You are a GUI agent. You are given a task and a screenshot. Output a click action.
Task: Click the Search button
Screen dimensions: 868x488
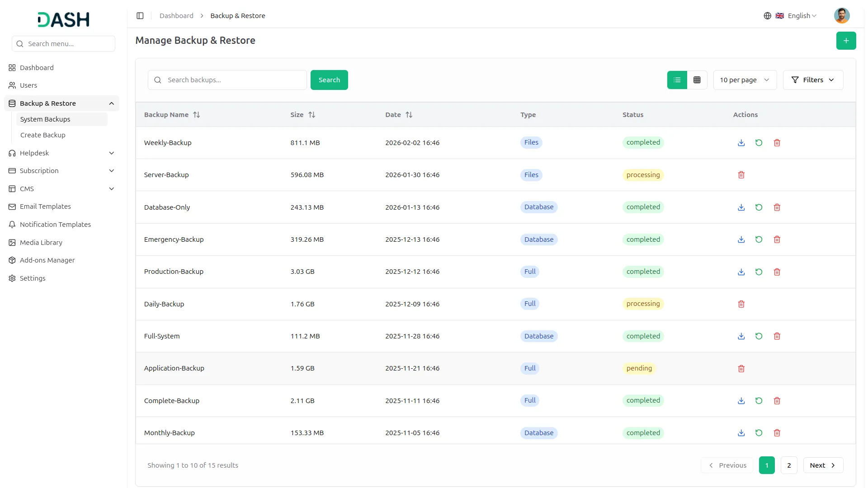[x=329, y=80]
